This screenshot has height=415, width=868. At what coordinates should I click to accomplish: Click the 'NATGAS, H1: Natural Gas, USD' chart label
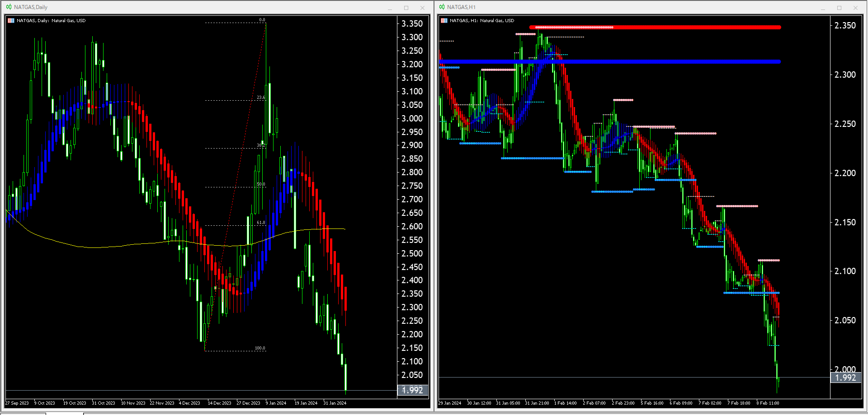point(482,21)
